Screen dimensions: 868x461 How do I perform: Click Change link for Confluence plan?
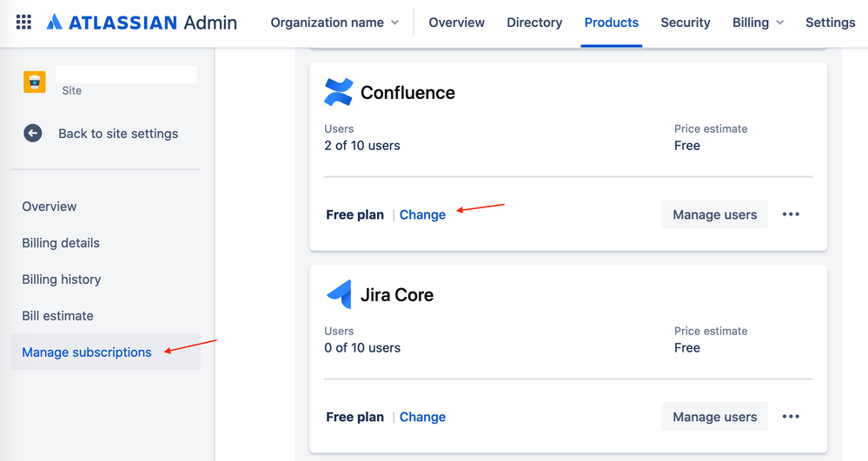tap(422, 214)
